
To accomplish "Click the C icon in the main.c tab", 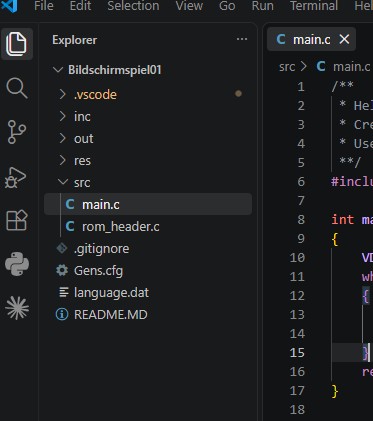I will [x=281, y=39].
